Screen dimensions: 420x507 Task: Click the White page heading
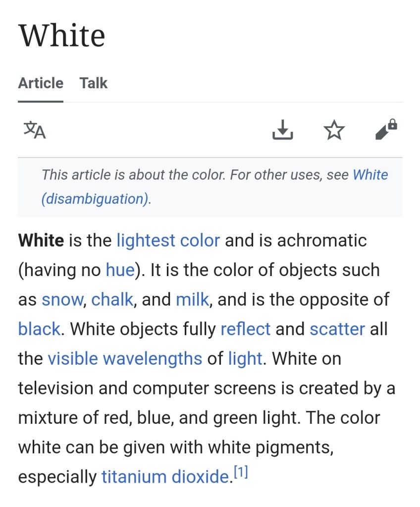[62, 36]
